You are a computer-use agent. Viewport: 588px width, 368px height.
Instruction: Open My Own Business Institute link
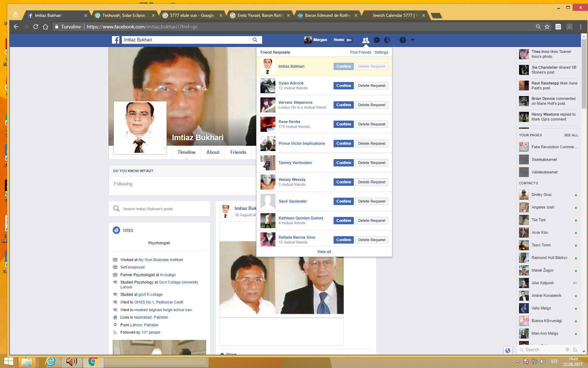coord(161,260)
